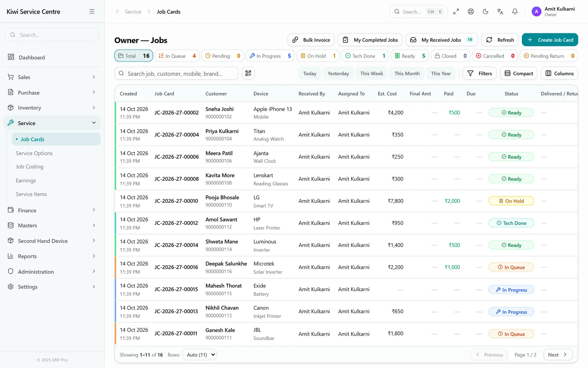Filter by the In Queue status

(x=177, y=56)
